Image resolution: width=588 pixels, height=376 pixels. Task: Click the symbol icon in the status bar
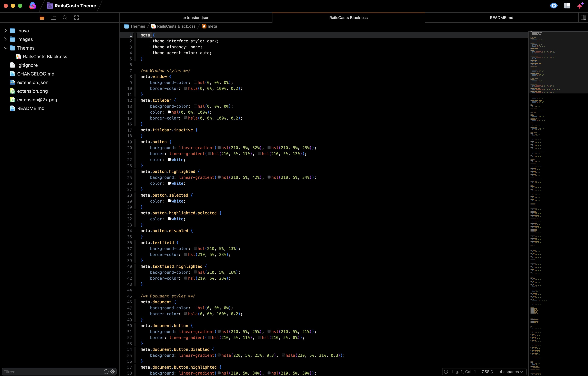point(446,372)
